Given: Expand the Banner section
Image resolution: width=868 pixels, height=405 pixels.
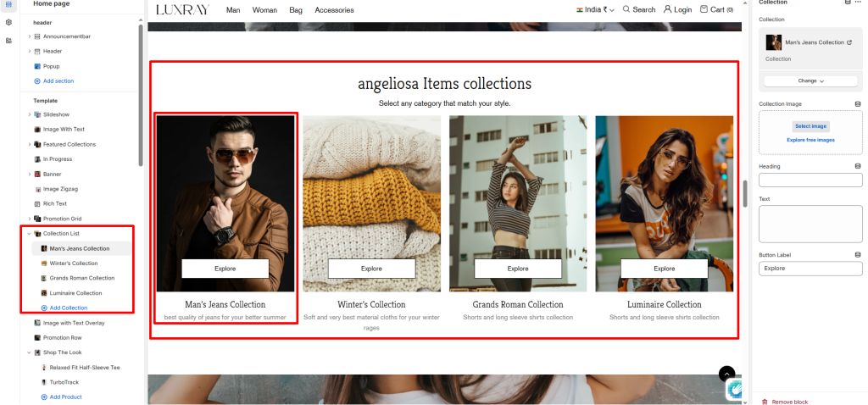Looking at the screenshot, I should 30,175.
